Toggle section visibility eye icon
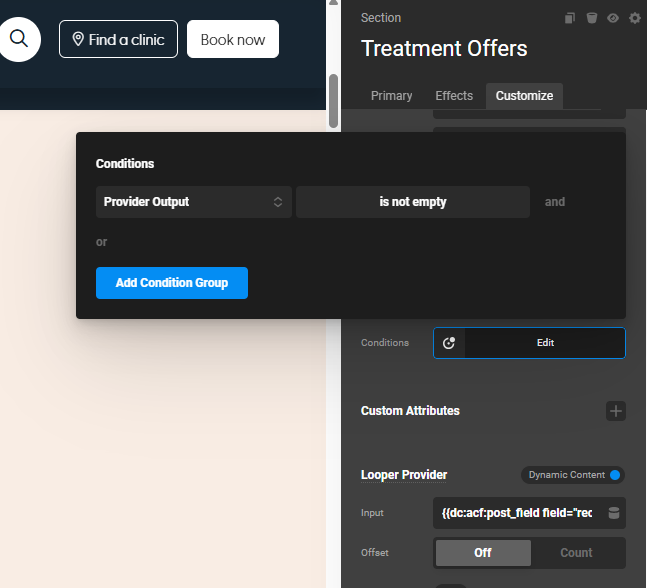 click(613, 18)
